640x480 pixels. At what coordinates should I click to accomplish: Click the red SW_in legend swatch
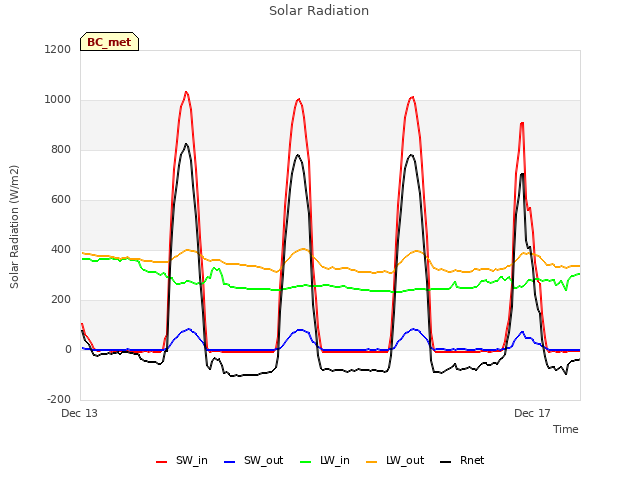point(162,462)
